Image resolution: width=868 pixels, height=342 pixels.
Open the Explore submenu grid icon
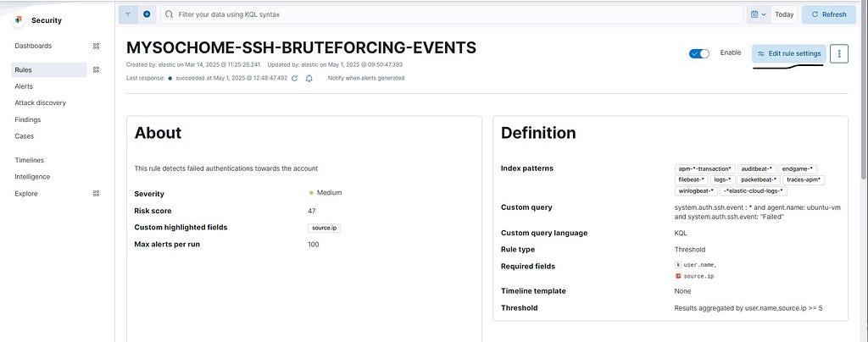96,193
